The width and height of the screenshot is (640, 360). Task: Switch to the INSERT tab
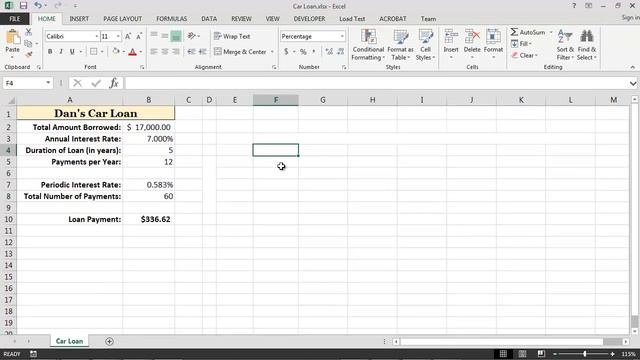(79, 19)
